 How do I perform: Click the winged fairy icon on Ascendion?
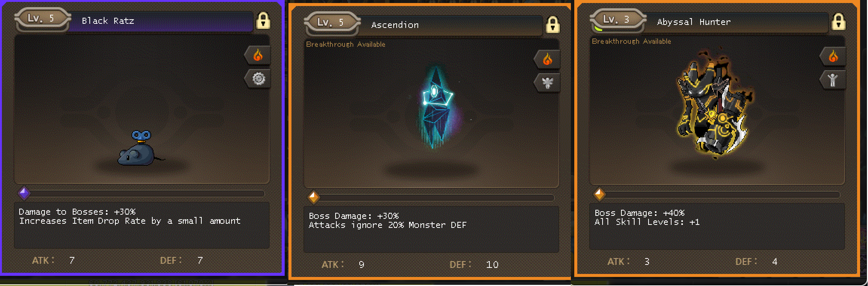tap(547, 83)
